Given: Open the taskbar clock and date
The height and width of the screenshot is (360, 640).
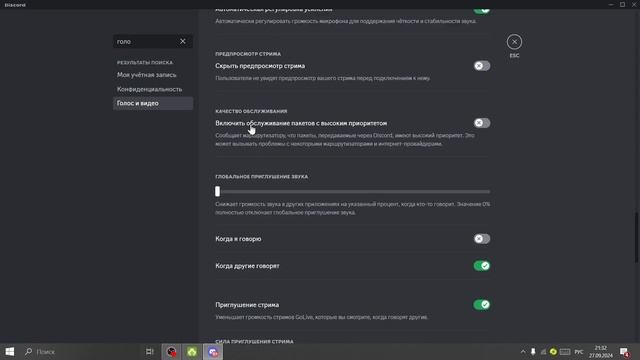Looking at the screenshot, I should click(x=601, y=351).
